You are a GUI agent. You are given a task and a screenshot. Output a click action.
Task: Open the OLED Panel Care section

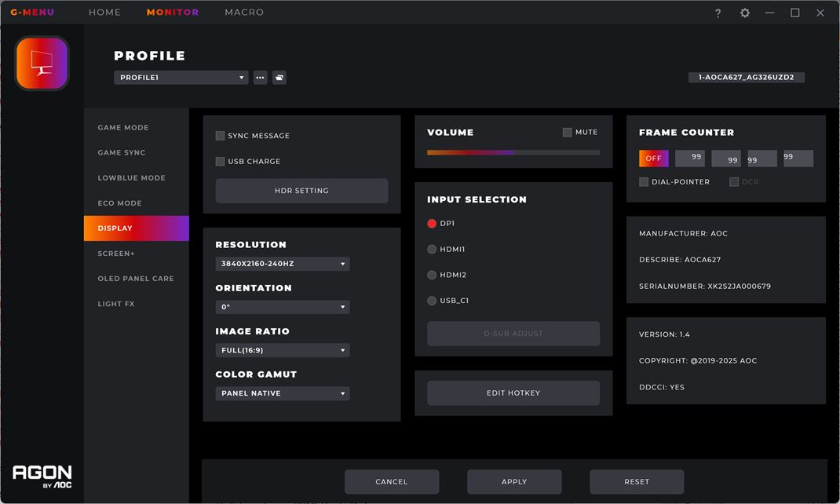[x=136, y=279]
